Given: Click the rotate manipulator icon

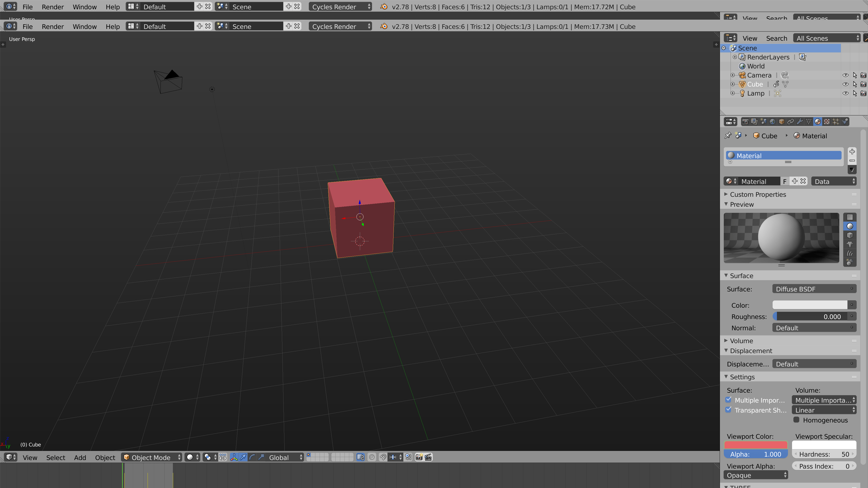Looking at the screenshot, I should [252, 457].
